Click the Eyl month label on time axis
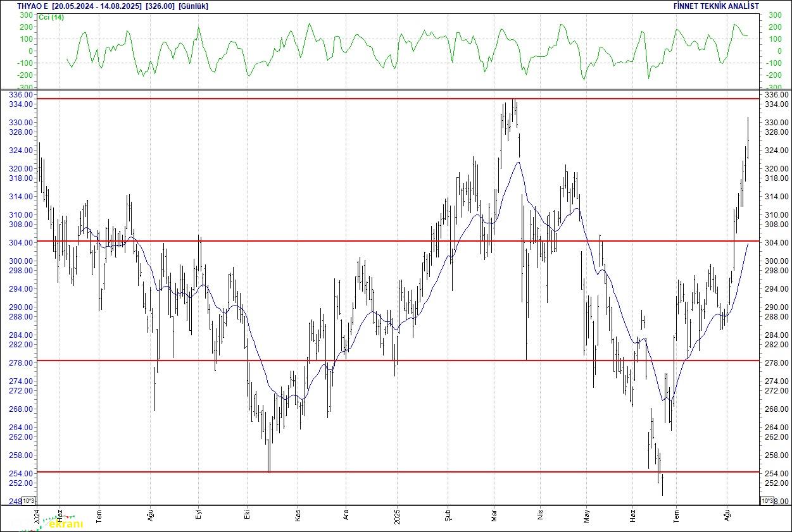Image resolution: width=792 pixels, height=532 pixels. pyautogui.click(x=198, y=516)
